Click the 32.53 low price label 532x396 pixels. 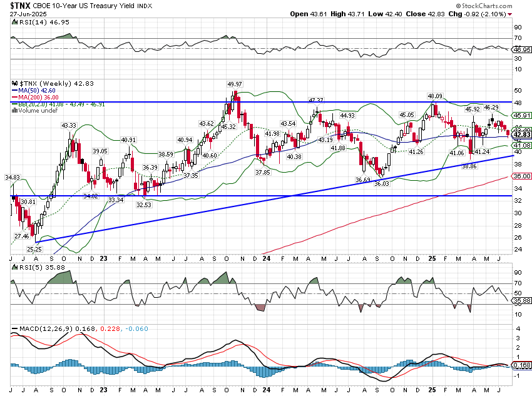(144, 205)
